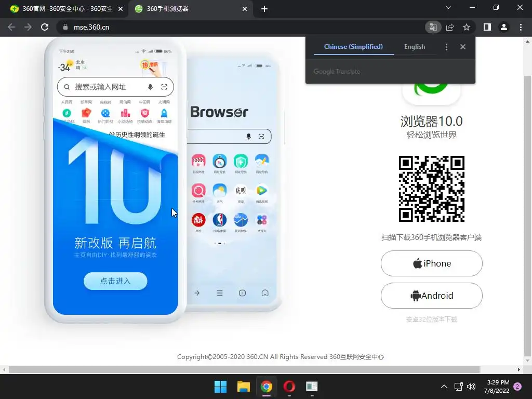This screenshot has width=532, height=399.
Task: Click the forward navigation arrow
Action: (28, 27)
